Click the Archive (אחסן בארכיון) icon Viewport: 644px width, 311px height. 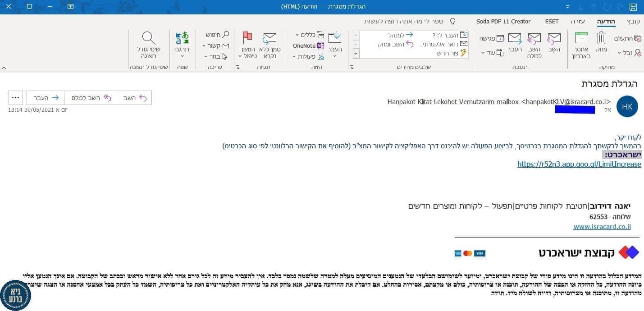tap(581, 45)
